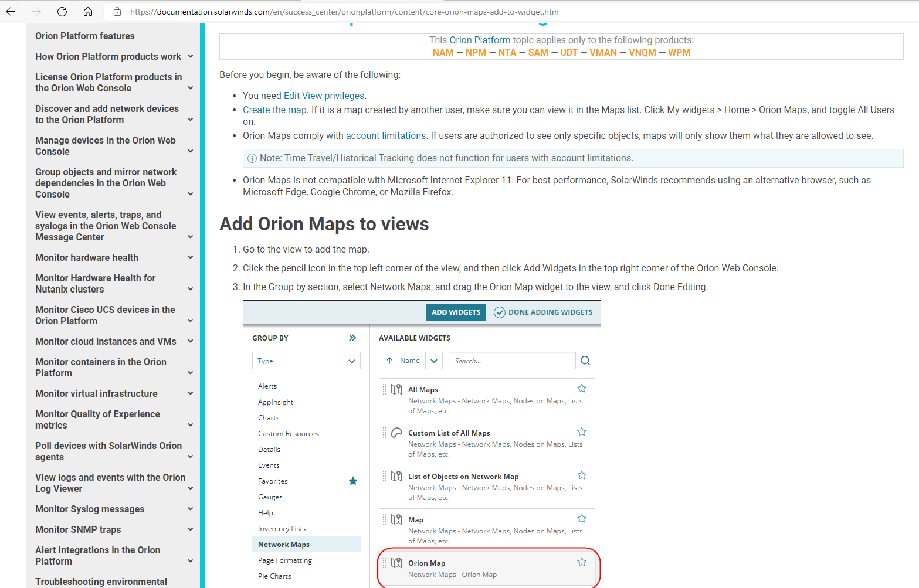The height and width of the screenshot is (588, 919).
Task: Open the NAM product link
Action: [x=443, y=52]
